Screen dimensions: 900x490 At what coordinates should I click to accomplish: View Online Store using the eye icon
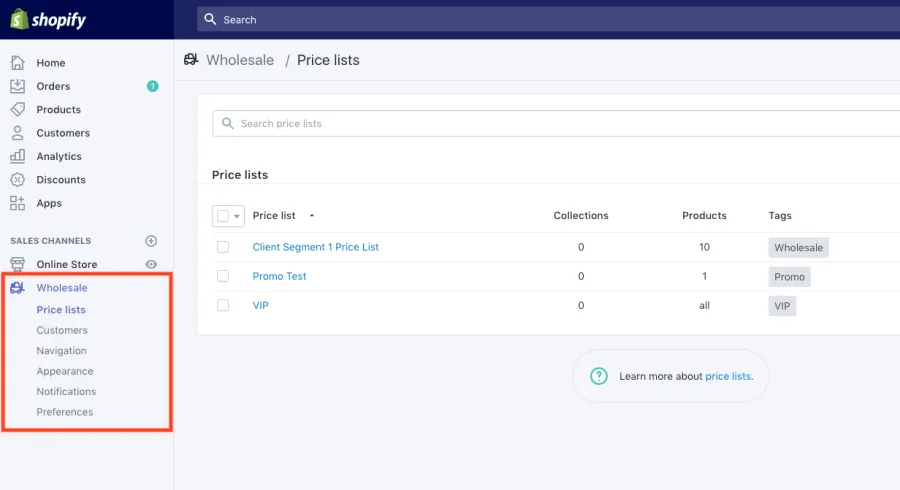tap(152, 264)
